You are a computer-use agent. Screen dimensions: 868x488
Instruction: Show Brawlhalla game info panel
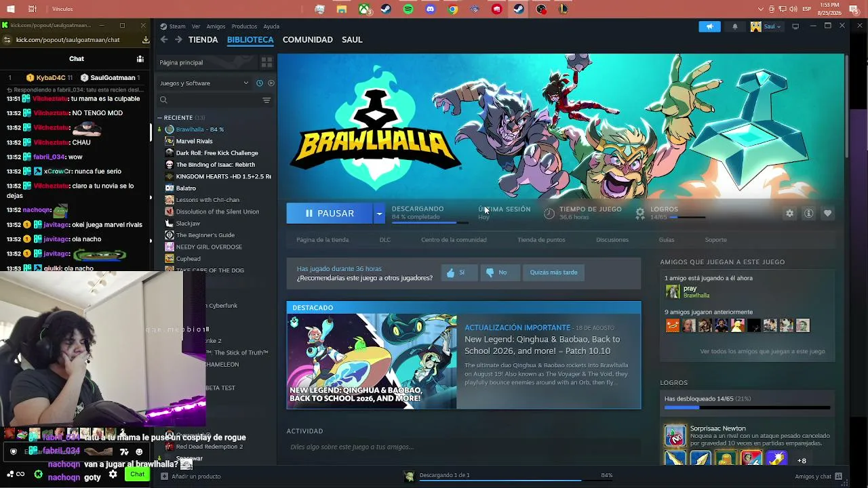coord(808,213)
